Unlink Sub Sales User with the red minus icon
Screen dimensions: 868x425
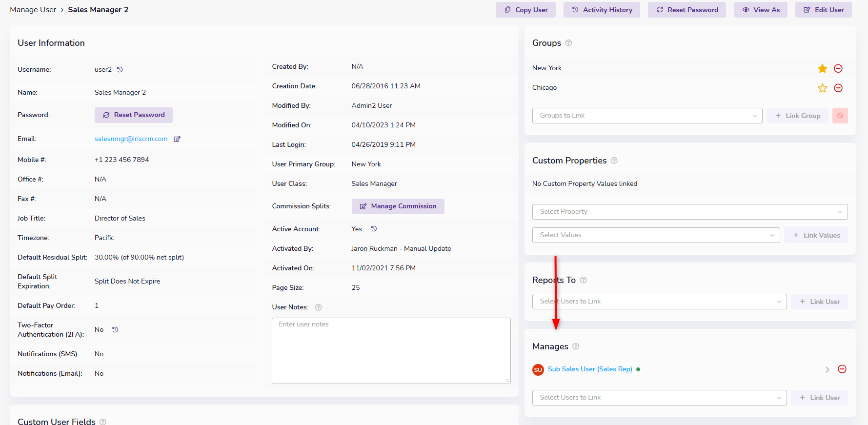(x=842, y=369)
